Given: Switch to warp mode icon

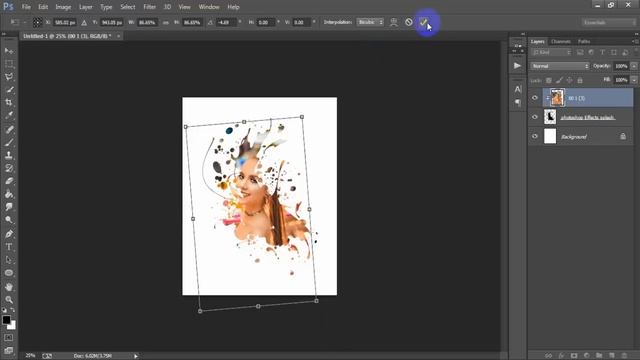Looking at the screenshot, I should click(x=393, y=22).
